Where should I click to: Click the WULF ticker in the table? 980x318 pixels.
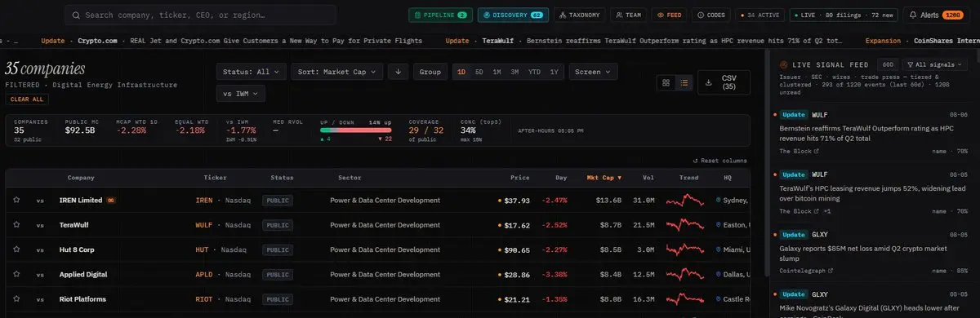204,225
